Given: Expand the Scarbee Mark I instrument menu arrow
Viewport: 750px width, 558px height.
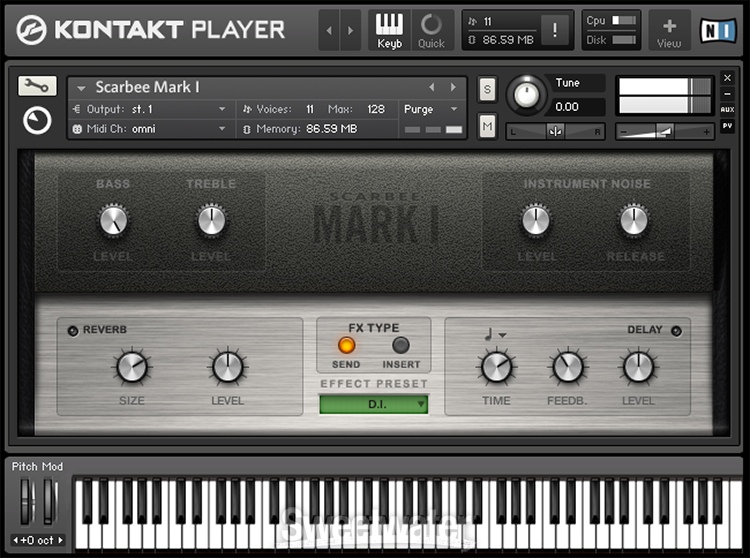Looking at the screenshot, I should (81, 88).
